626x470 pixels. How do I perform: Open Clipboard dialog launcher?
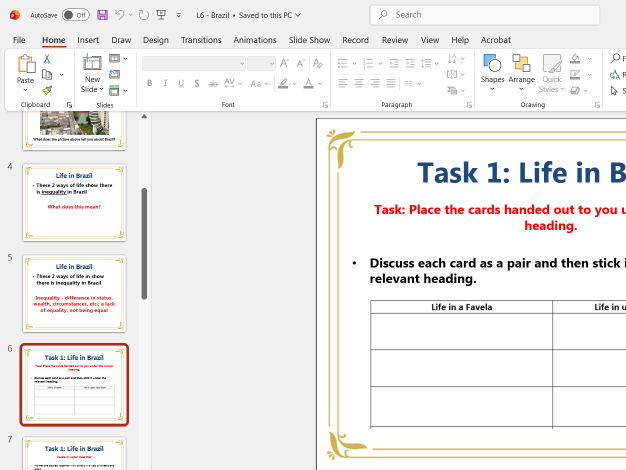tap(69, 105)
